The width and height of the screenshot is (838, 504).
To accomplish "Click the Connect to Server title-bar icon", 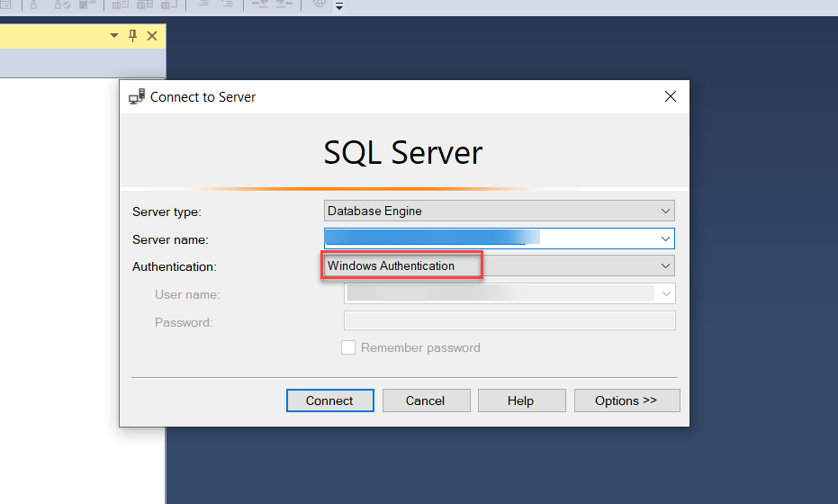I will point(137,97).
